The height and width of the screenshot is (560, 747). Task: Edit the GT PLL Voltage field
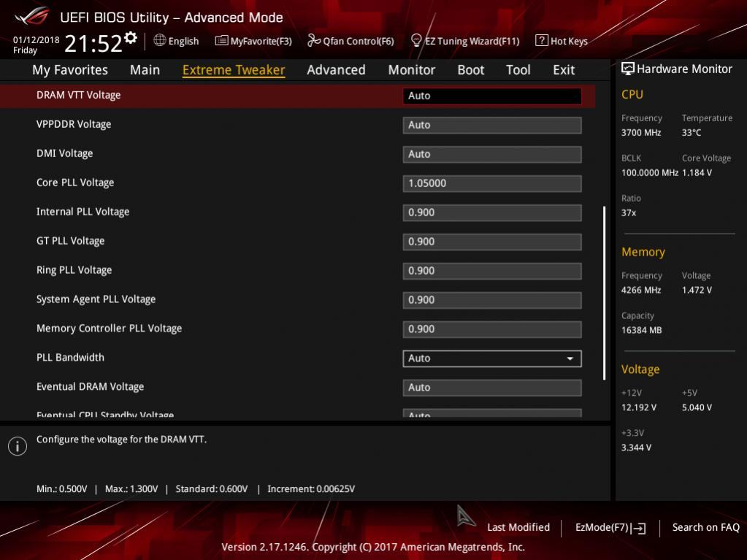(491, 242)
